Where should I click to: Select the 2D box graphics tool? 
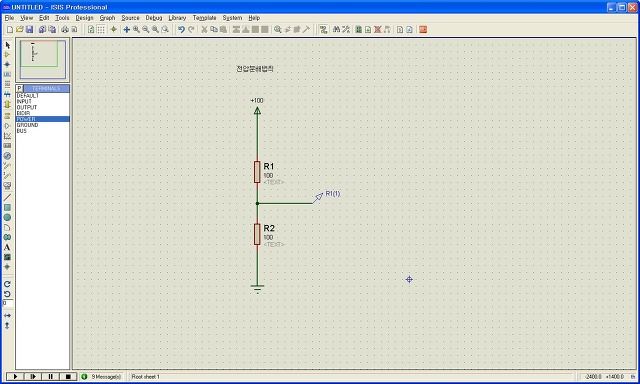point(7,208)
